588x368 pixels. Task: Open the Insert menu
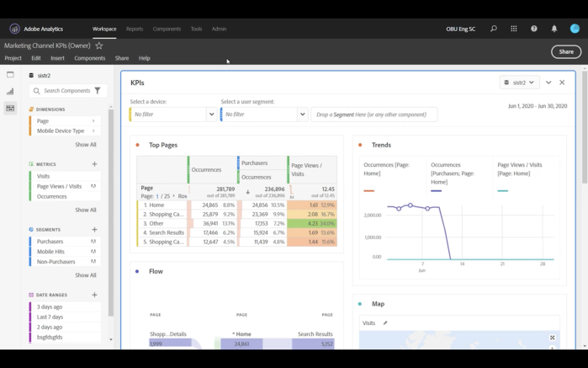point(57,58)
